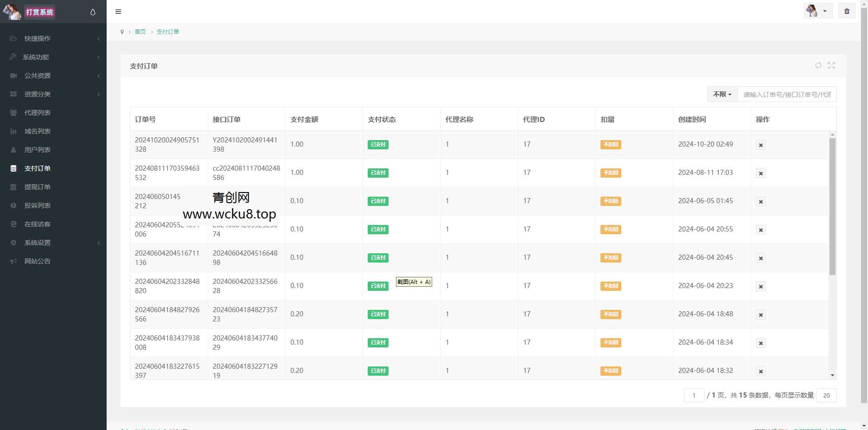Delete the order dated 2024-06-04 18:48

click(760, 315)
